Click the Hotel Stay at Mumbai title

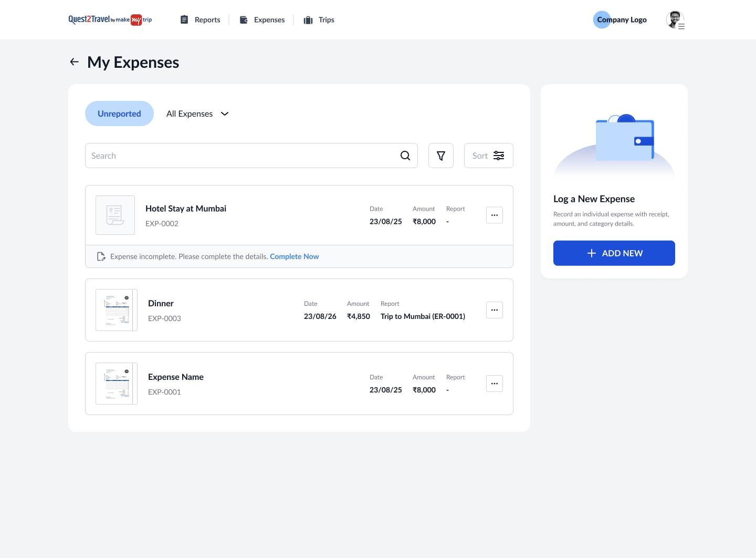(x=186, y=209)
